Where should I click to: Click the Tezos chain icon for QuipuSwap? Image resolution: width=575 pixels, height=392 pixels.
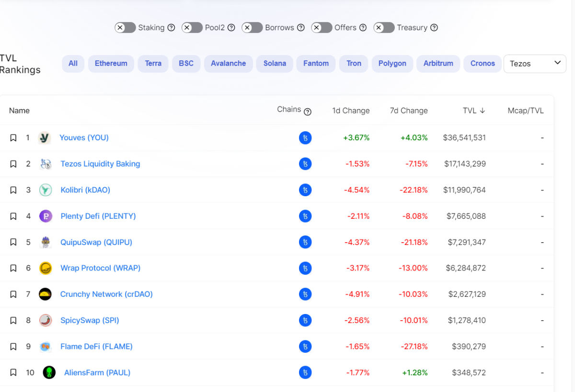point(305,242)
